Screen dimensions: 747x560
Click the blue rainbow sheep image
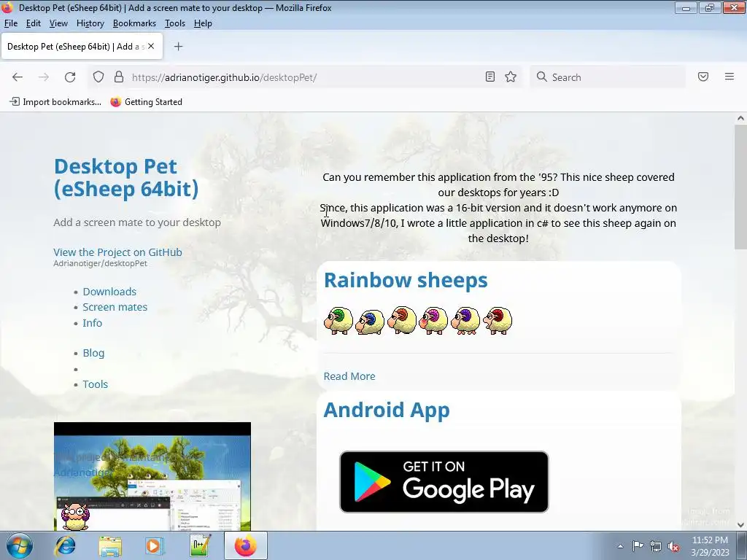click(x=370, y=322)
